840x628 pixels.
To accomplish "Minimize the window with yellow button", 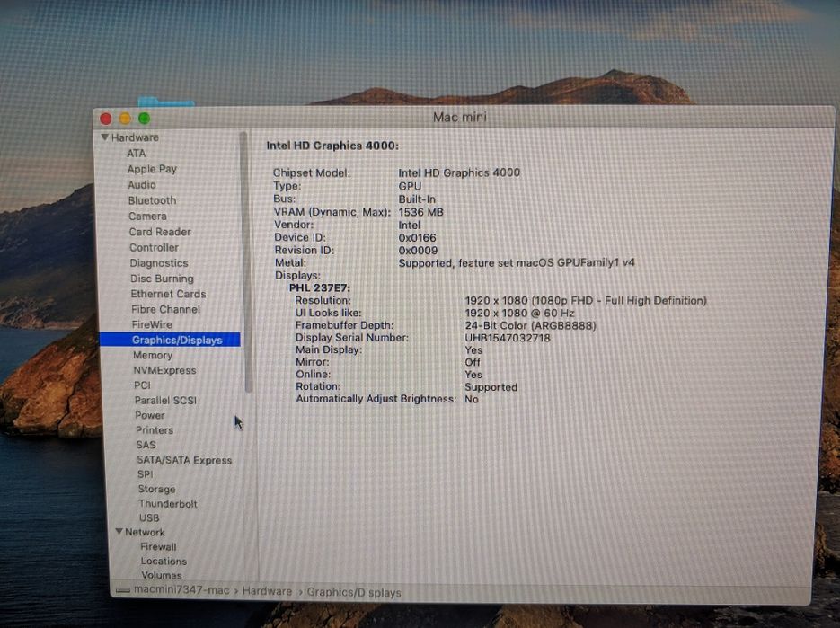I will click(126, 119).
